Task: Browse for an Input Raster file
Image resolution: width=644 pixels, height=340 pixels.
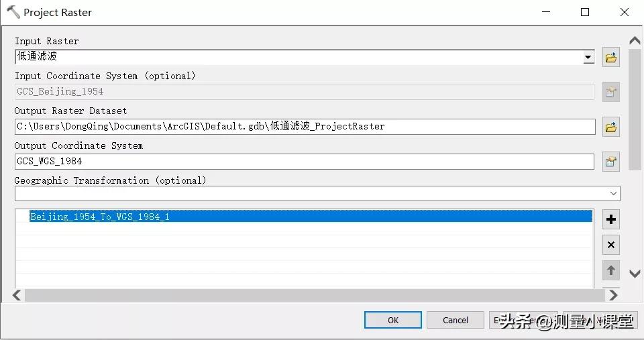Action: coord(610,57)
